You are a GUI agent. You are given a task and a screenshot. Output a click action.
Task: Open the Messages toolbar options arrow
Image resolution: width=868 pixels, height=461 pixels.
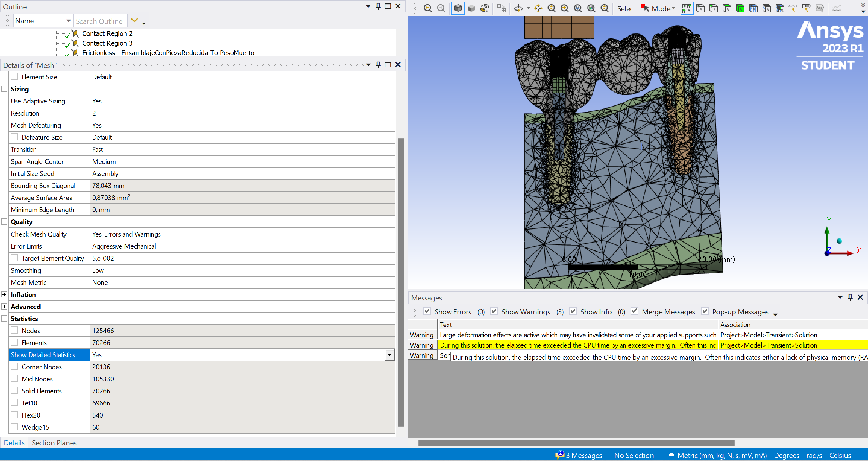pyautogui.click(x=775, y=314)
